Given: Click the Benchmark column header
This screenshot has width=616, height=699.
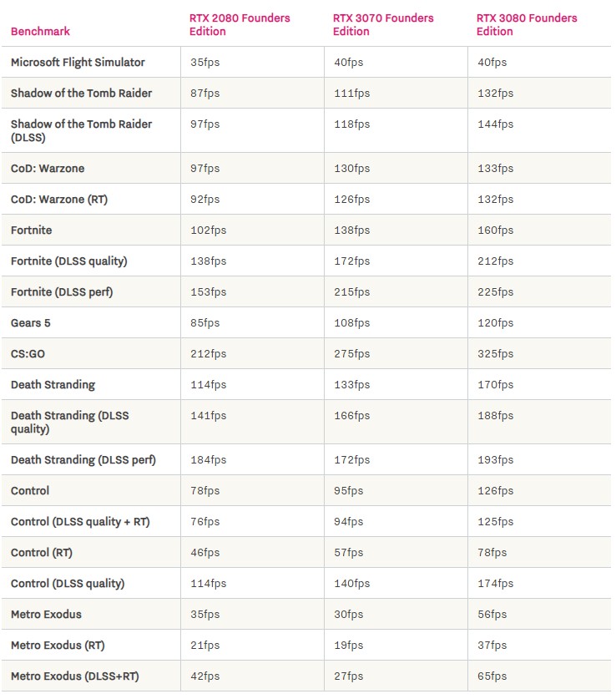Looking at the screenshot, I should 41,31.
